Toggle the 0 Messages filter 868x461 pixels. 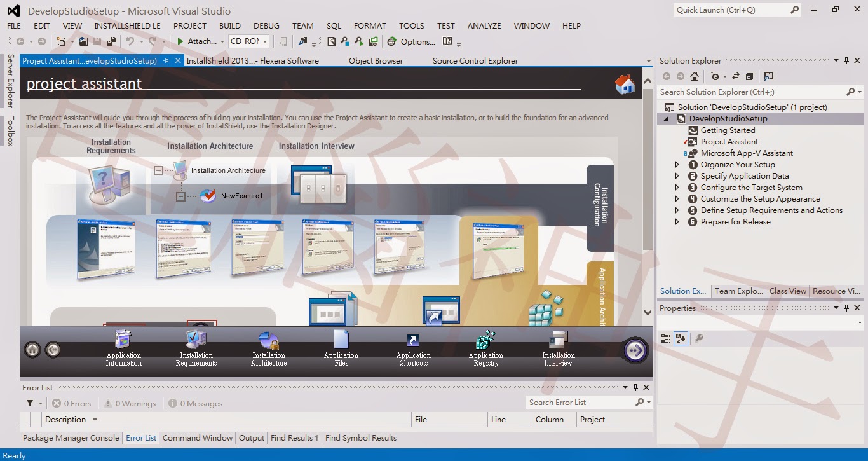coord(196,403)
